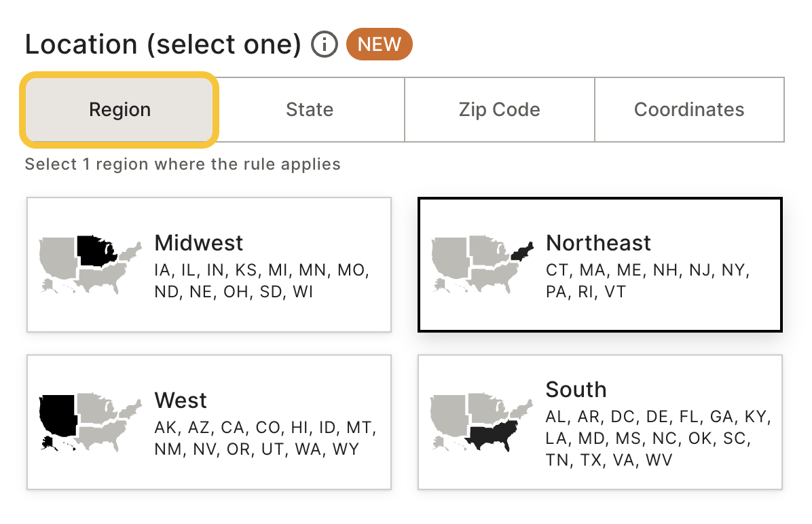Click the South title text

pyautogui.click(x=576, y=390)
